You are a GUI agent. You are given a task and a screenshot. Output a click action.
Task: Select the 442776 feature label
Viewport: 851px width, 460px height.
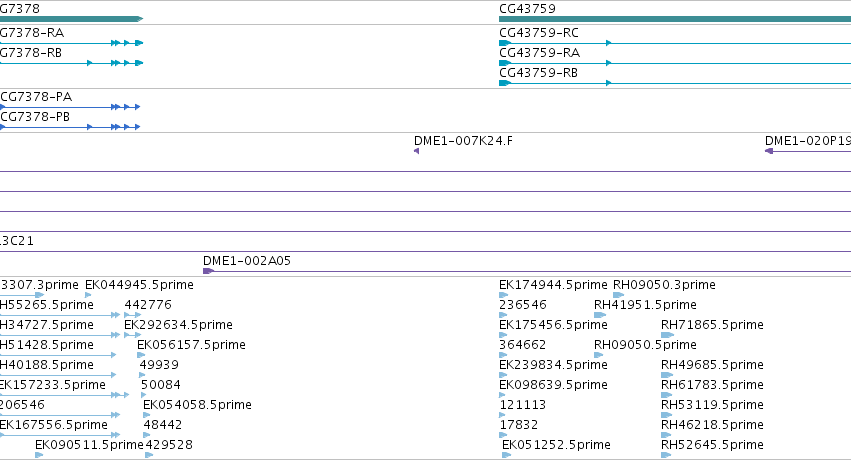(148, 305)
